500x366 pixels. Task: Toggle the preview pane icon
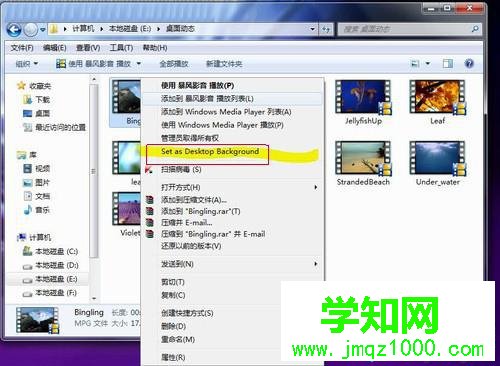pyautogui.click(x=448, y=63)
